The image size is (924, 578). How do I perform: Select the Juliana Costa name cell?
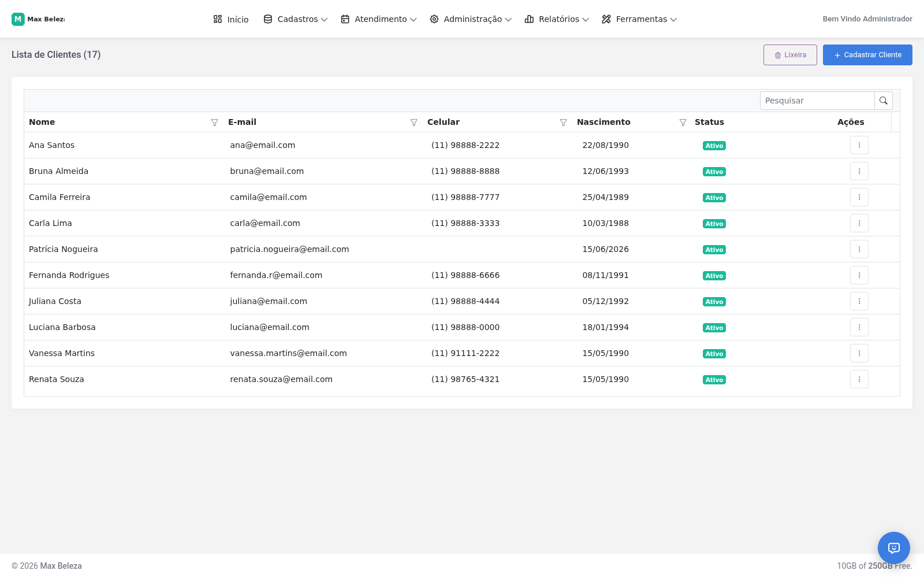55,301
